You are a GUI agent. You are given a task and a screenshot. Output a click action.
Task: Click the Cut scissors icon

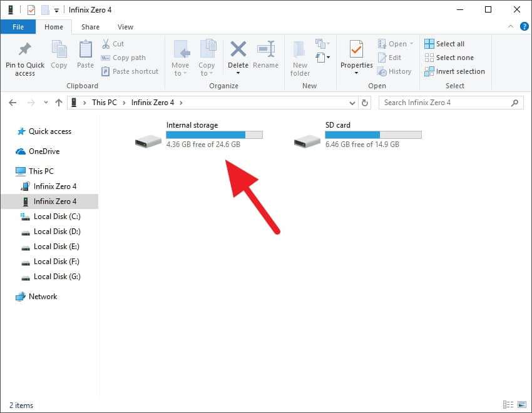click(x=106, y=44)
